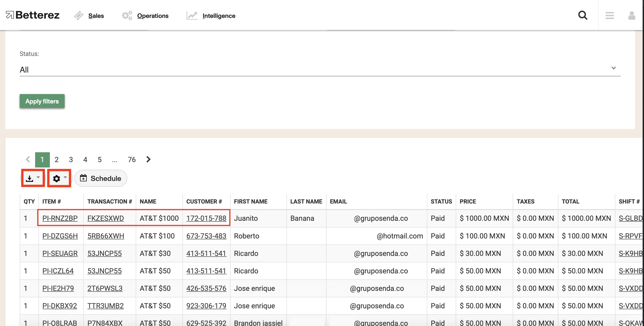Viewport: 644px width, 326px height.
Task: Open the Intelligence menu
Action: 219,16
